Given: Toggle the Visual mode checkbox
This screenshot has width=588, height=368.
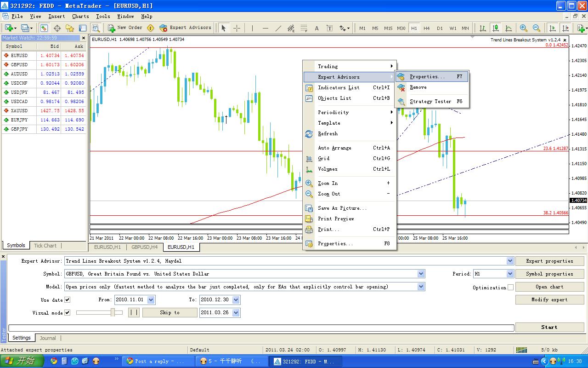Looking at the screenshot, I should (68, 313).
